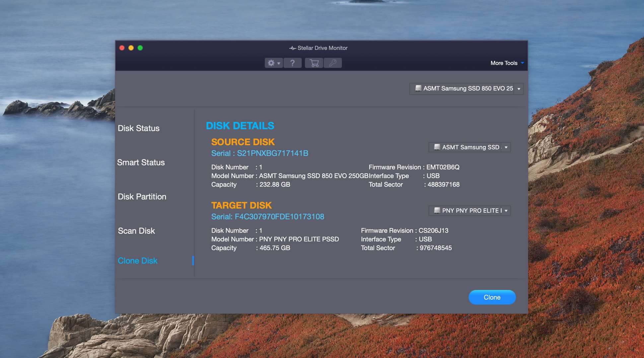Click target capacity 465.75 GB
Viewport: 644px width, 358px height.
pos(275,248)
